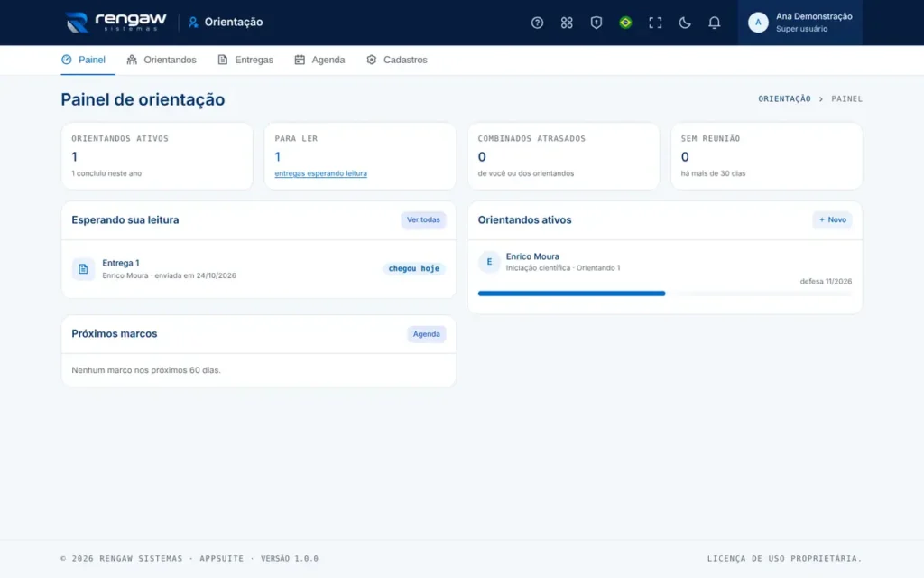Open the Combinados atrasados card
Image resolution: width=924 pixels, height=578 pixels.
(x=563, y=156)
